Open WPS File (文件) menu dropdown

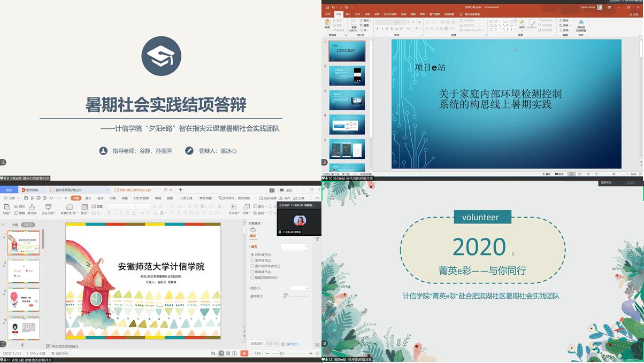12,198
